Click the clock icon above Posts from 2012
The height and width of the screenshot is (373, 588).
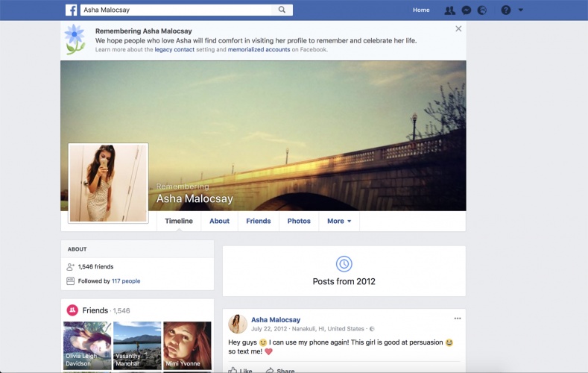coord(344,264)
